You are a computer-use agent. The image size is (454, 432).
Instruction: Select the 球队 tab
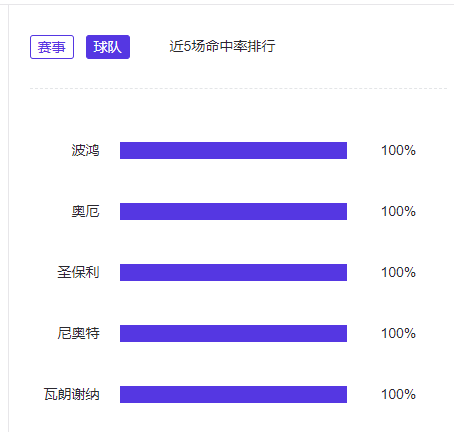(x=108, y=47)
